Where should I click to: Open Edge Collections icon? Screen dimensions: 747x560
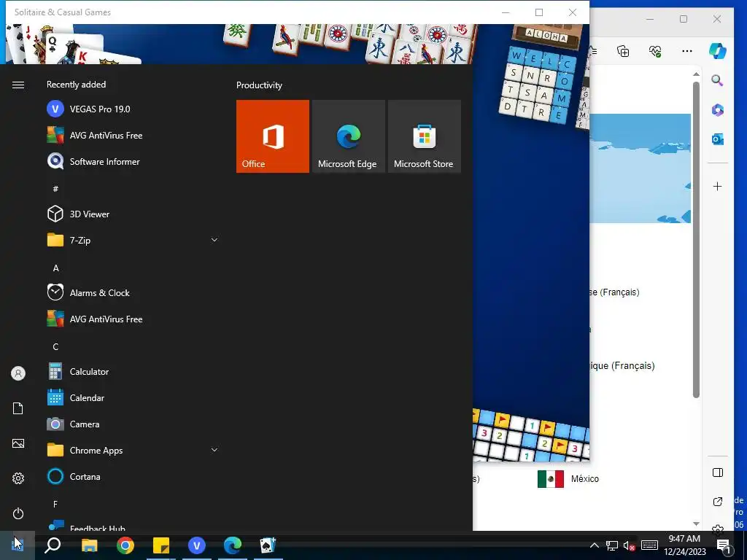623,51
